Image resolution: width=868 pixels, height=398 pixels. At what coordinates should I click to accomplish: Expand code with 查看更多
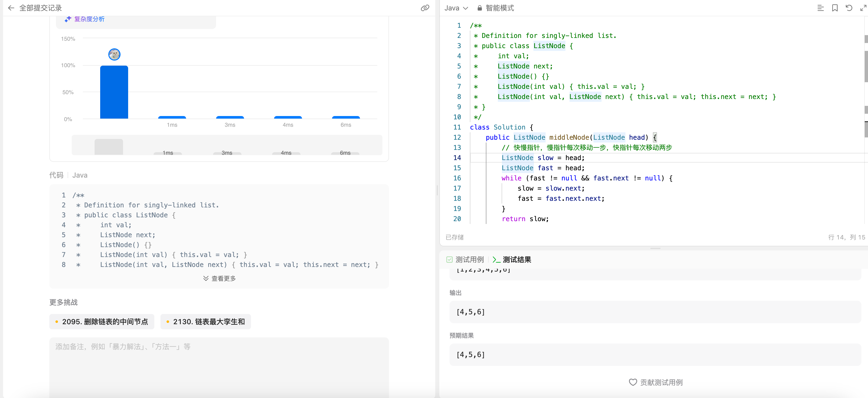(x=219, y=278)
